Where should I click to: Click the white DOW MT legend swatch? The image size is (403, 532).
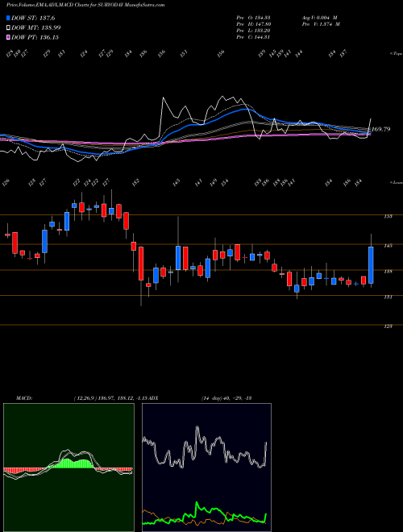[8, 27]
